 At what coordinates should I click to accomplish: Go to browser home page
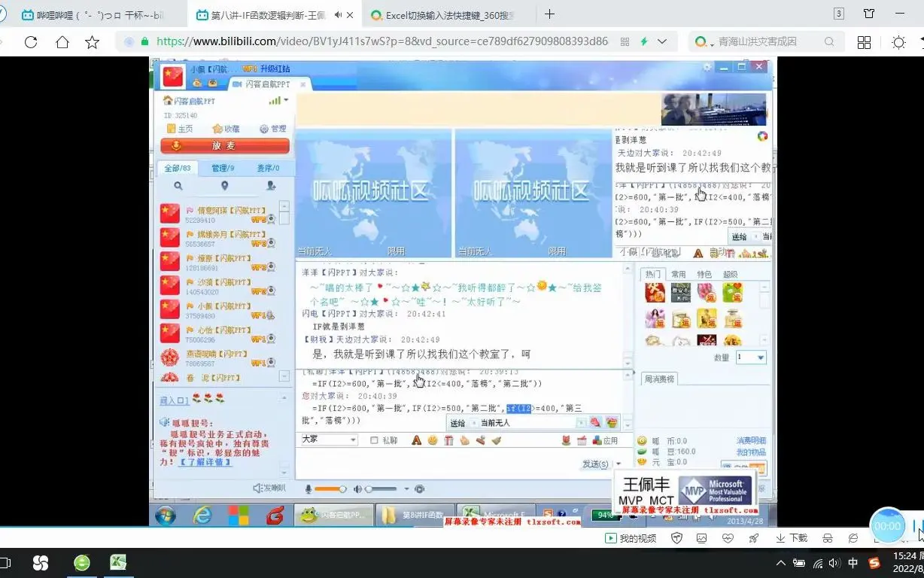62,42
